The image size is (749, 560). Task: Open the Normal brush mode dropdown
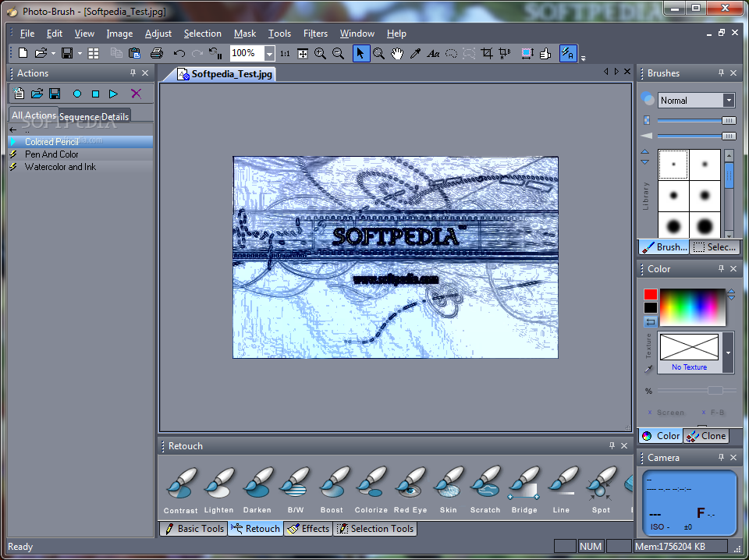click(x=729, y=101)
